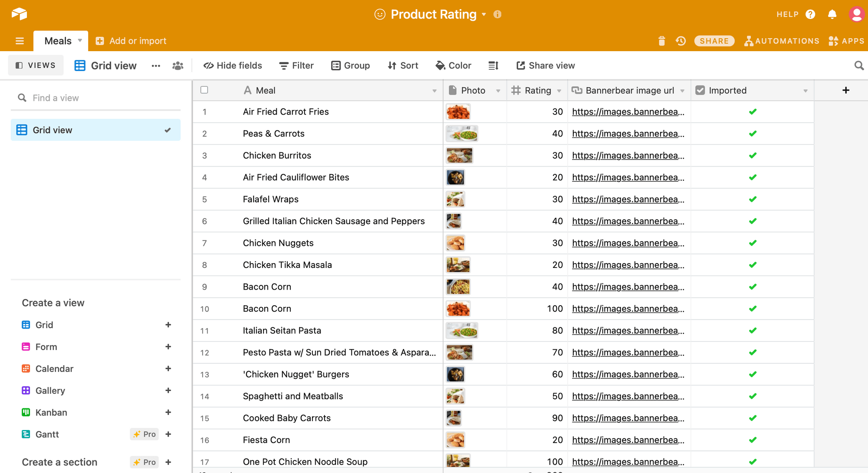Open the Color options

[454, 65]
